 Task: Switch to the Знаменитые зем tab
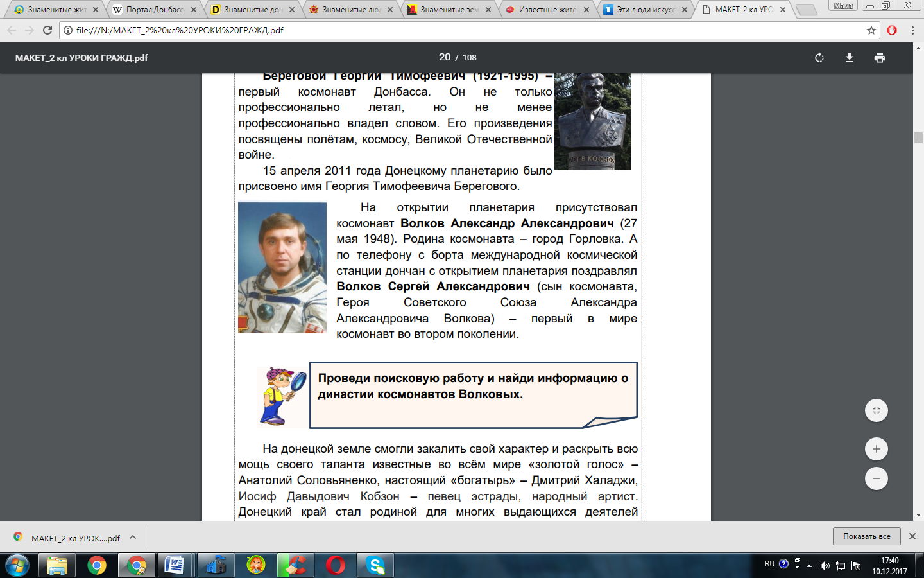point(449,10)
